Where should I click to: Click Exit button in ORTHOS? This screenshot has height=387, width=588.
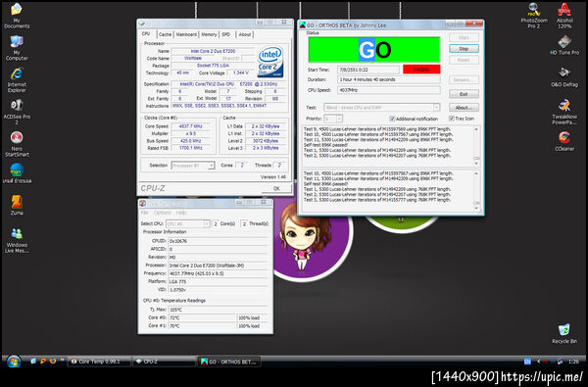pos(464,94)
